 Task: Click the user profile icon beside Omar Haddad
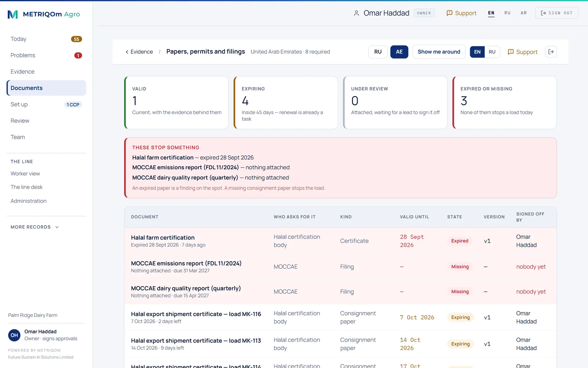point(356,13)
